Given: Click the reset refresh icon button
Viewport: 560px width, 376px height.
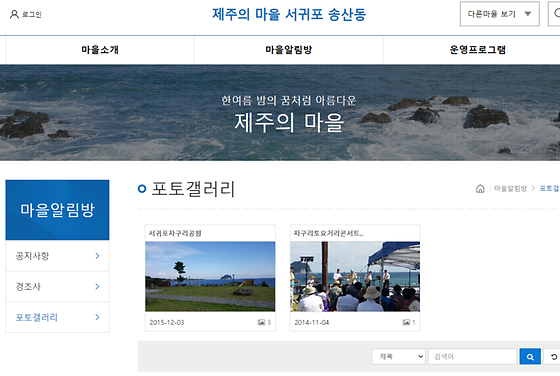Looking at the screenshot, I should pos(553,356).
